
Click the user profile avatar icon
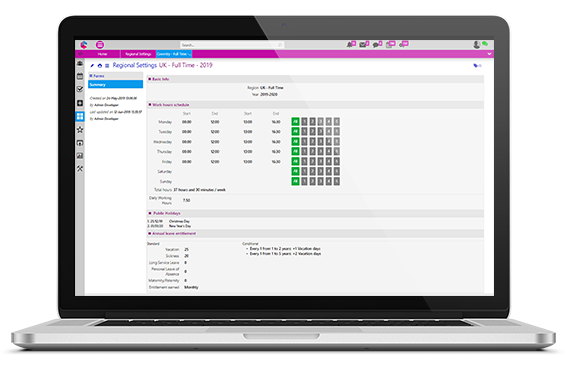(476, 44)
